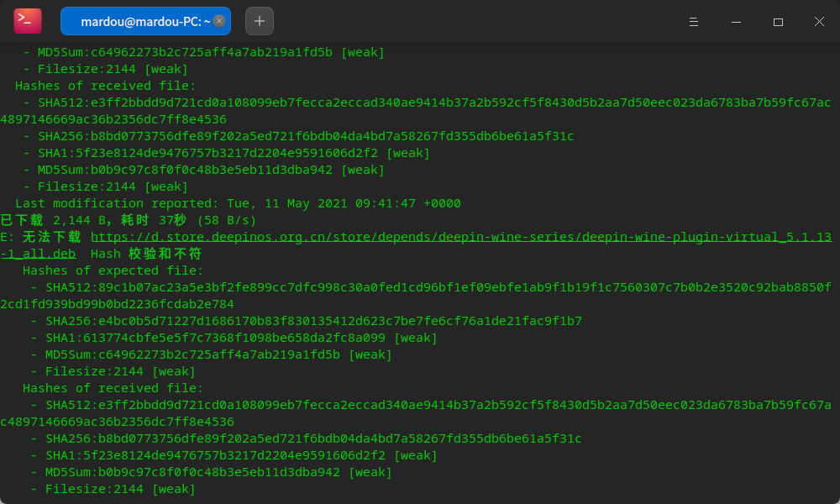Close the terminal window
This screenshot has height=504, width=840.
point(819,22)
